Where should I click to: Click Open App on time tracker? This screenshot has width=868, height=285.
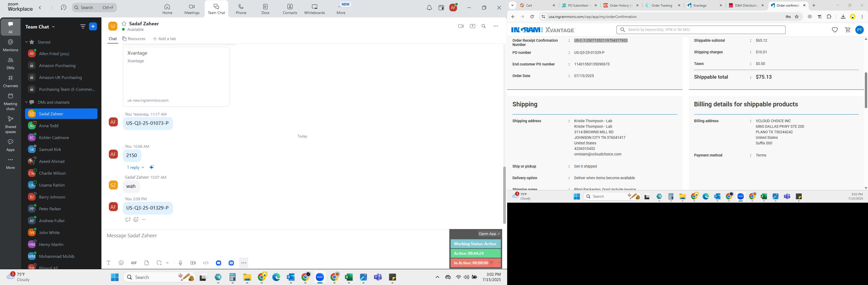pyautogui.click(x=489, y=234)
